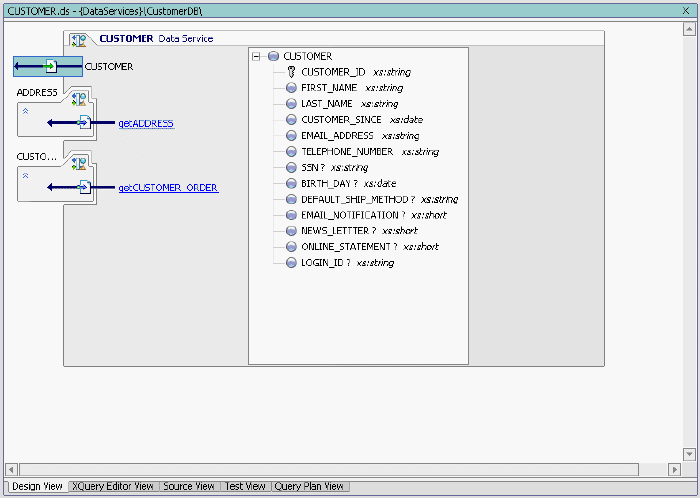Click the element icon beside CUSTOMER_SINCE
The image size is (700, 498).
(291, 120)
